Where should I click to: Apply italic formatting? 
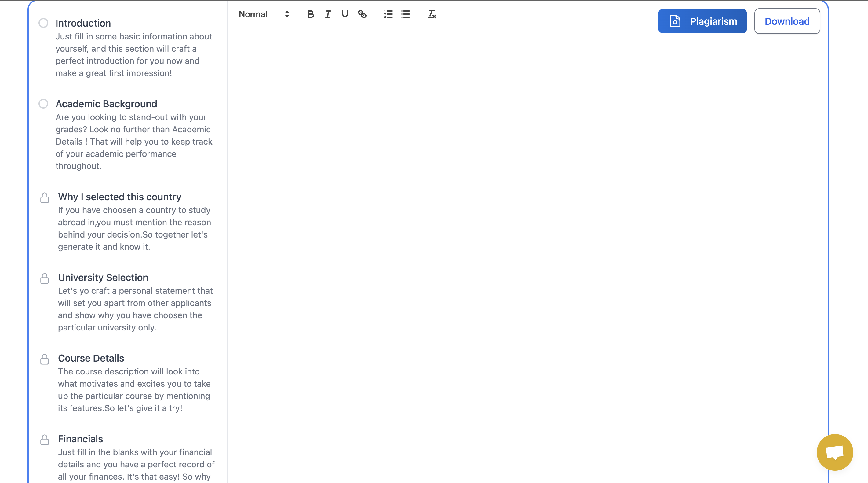tap(327, 14)
